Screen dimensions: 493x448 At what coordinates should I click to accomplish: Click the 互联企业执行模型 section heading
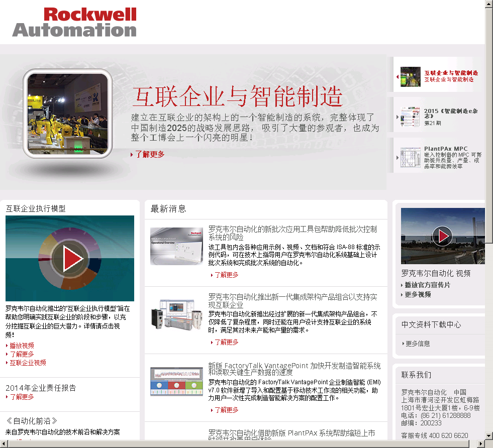(36, 208)
